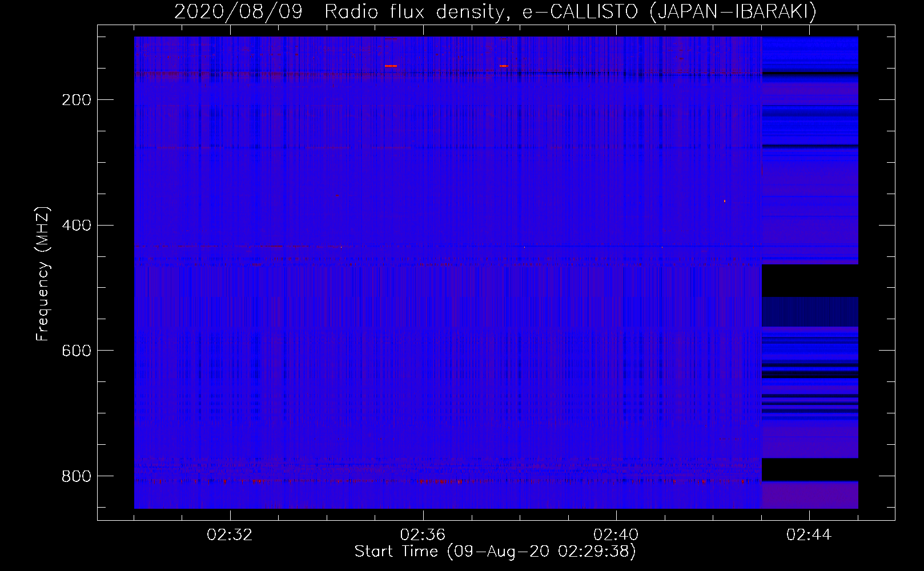Click the 200 frequency tick label
Viewport: 924px width, 571px height.
click(77, 100)
